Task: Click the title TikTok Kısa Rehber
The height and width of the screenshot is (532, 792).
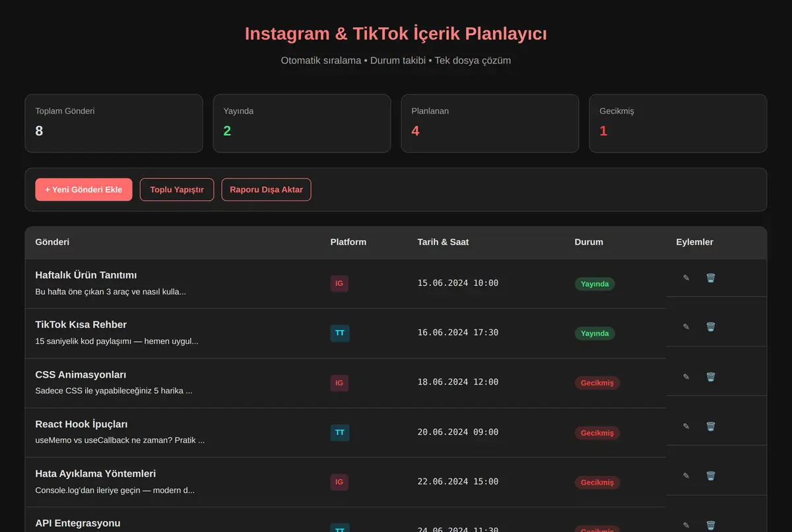Action: tap(81, 325)
